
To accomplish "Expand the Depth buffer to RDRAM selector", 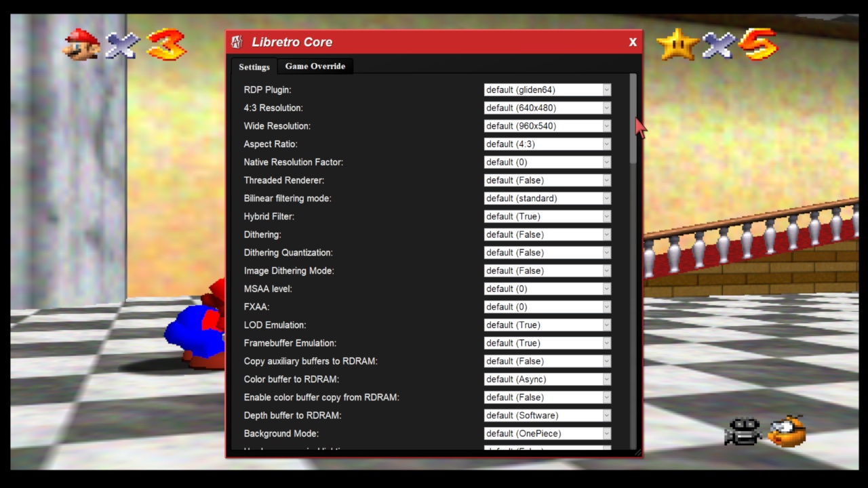I will (547, 415).
